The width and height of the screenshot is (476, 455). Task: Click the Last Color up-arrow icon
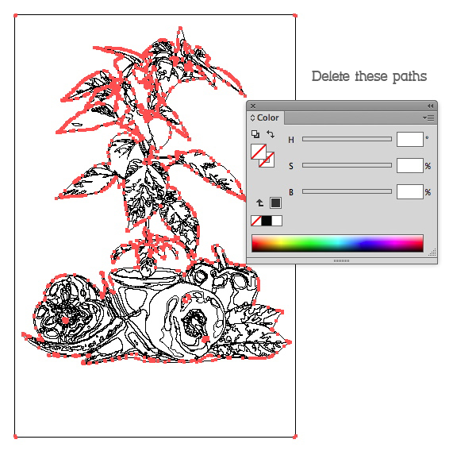[x=259, y=202]
